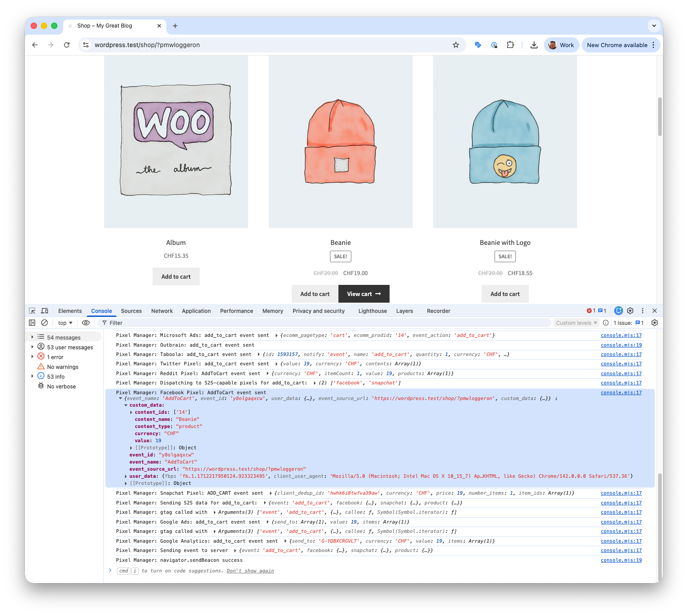Click the red error counter icon
The image size is (688, 616).
click(591, 311)
